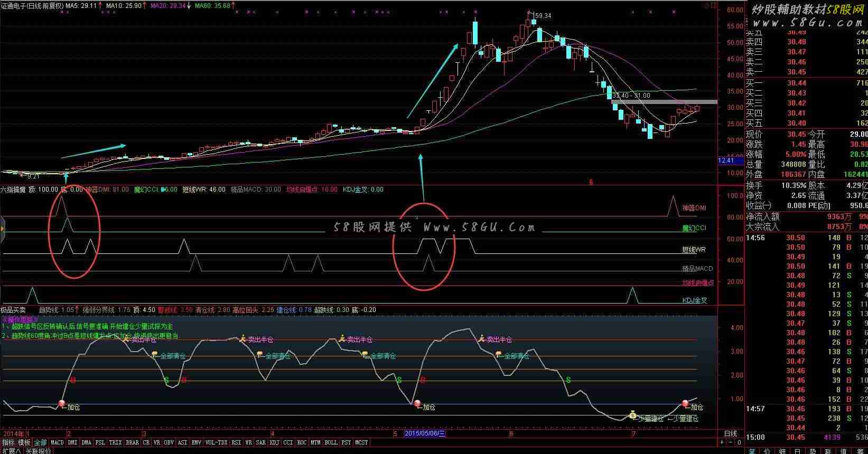Select the 模板 tab at the bottom
The width and height of the screenshot is (868, 454).
coord(24,442)
